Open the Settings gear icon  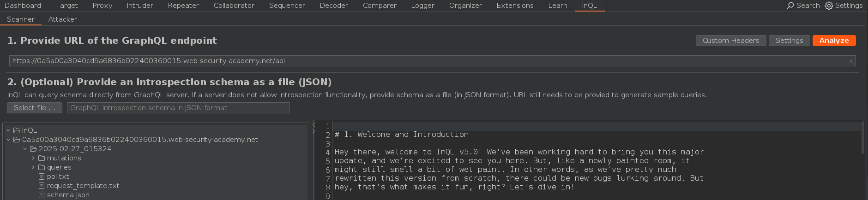coord(829,6)
